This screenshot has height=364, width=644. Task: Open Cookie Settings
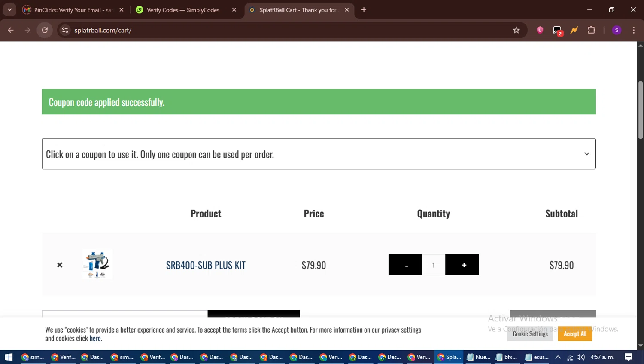point(530,334)
